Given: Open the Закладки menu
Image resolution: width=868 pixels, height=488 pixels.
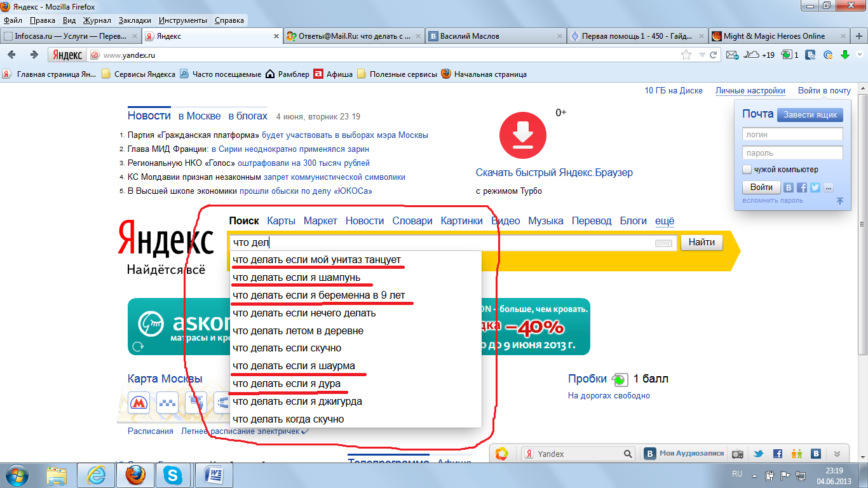Looking at the screenshot, I should 133,20.
